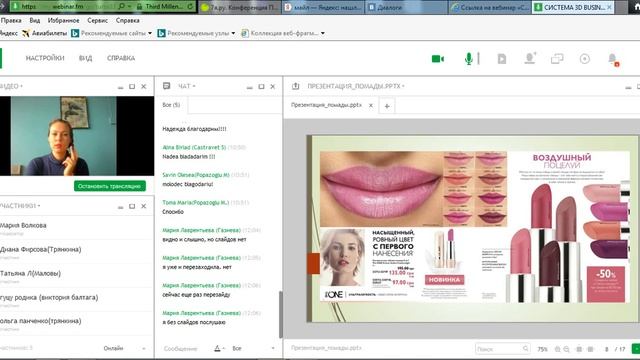640x360 pixels.
Task: Open Авиабилеты favorites link
Action: (45, 33)
